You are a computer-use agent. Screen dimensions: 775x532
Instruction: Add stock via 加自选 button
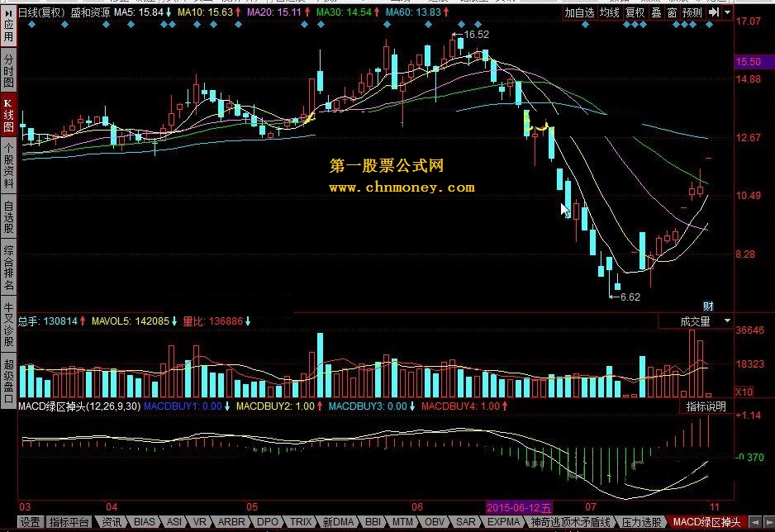579,12
